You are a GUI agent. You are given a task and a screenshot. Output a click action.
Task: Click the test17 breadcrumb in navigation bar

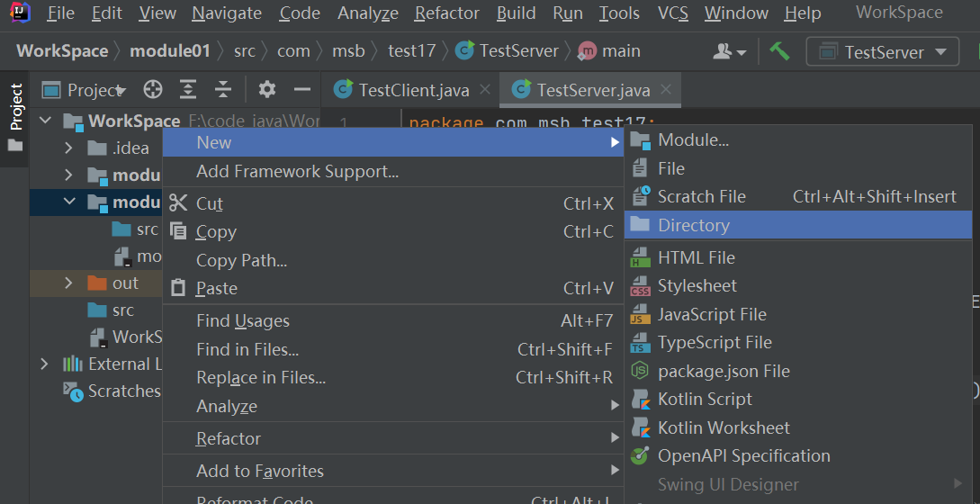411,51
